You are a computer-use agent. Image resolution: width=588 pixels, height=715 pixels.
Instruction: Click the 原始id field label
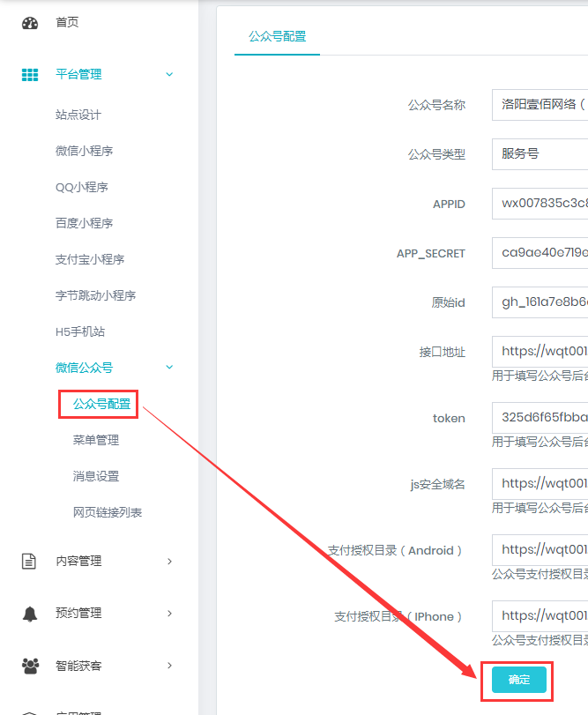[448, 302]
